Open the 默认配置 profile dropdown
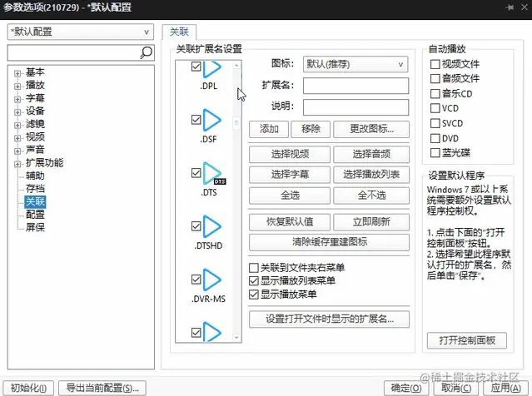Viewport: 532px width, 396px height. (x=81, y=32)
